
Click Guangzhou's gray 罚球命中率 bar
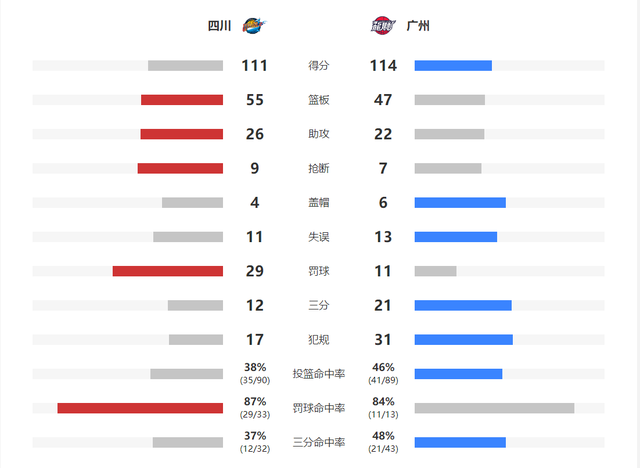[494, 408]
